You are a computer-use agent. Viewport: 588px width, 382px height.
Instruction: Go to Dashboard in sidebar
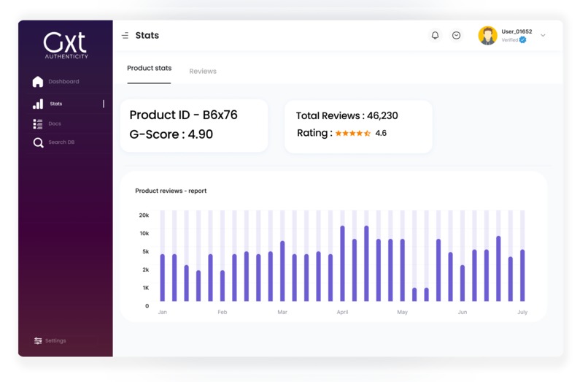tap(63, 82)
